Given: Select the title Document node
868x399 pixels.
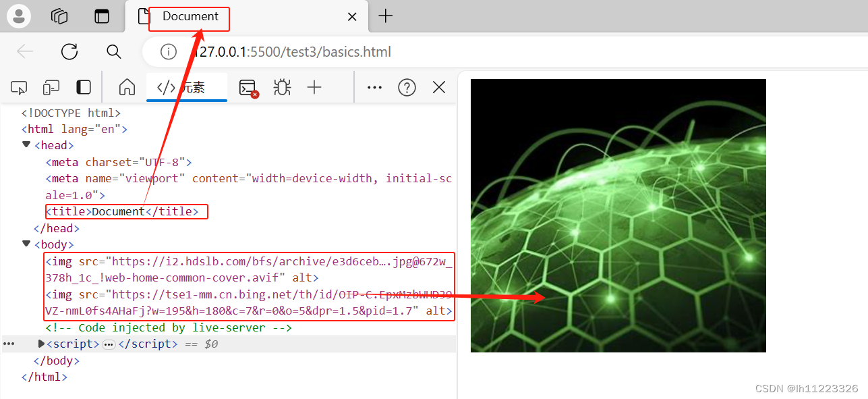Looking at the screenshot, I should click(x=122, y=212).
